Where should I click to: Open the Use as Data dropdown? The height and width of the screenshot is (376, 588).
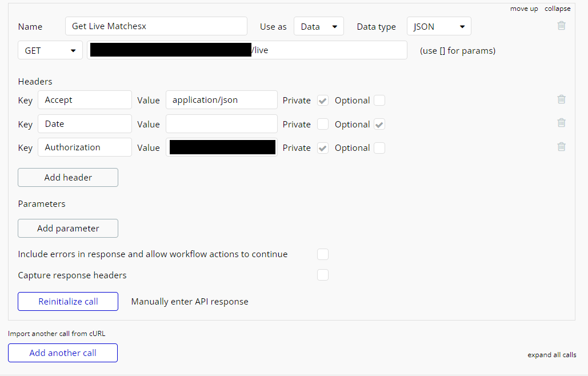click(319, 26)
